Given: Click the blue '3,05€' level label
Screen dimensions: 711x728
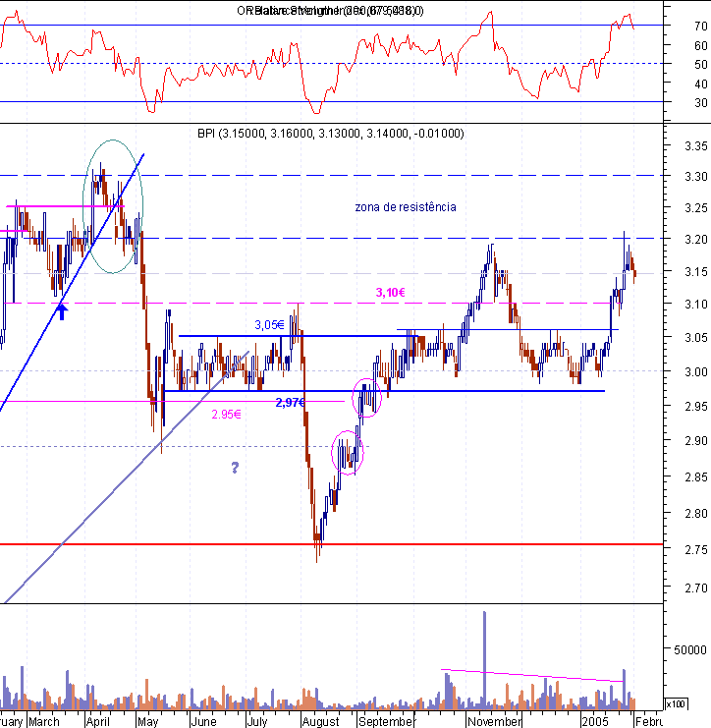Looking at the screenshot, I should 269,325.
